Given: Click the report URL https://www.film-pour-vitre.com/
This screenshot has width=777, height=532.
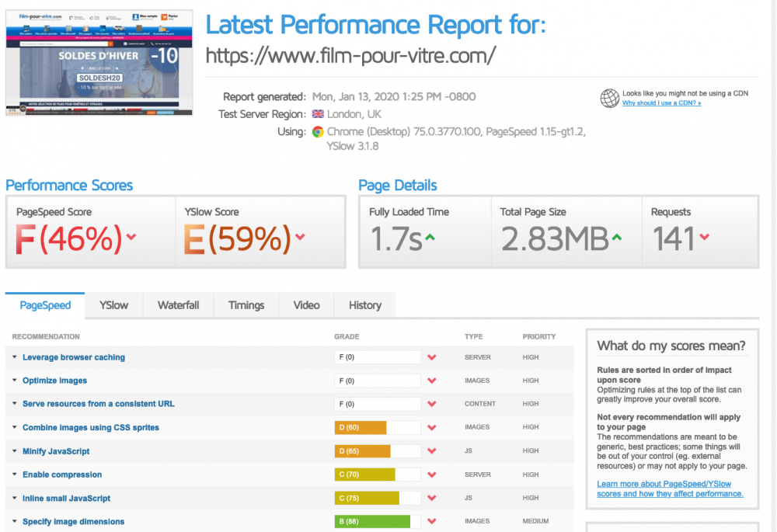Looking at the screenshot, I should pos(350,55).
